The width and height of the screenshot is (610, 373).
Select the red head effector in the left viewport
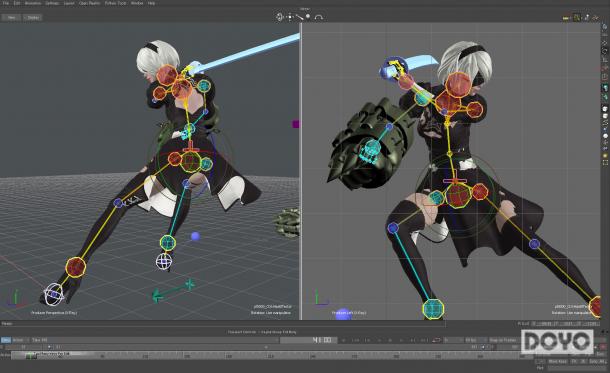click(167, 75)
